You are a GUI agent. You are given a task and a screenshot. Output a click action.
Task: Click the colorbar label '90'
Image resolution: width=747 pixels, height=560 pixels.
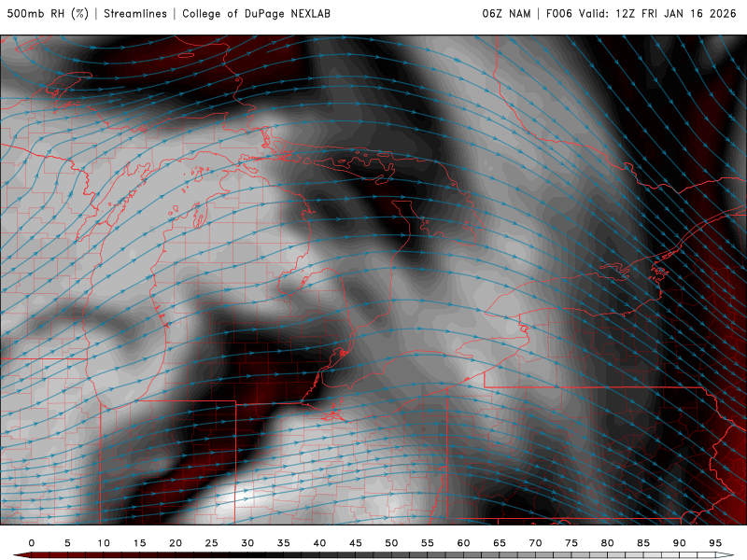point(680,543)
